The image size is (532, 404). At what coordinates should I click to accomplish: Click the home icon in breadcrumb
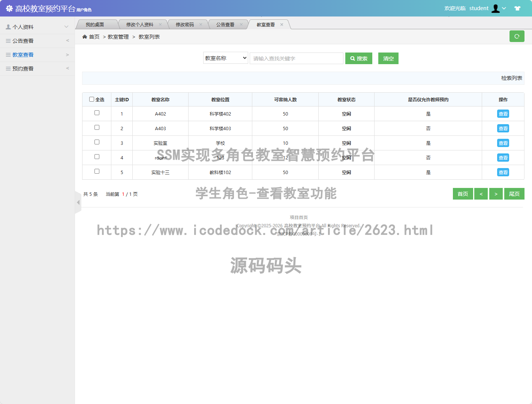[85, 37]
